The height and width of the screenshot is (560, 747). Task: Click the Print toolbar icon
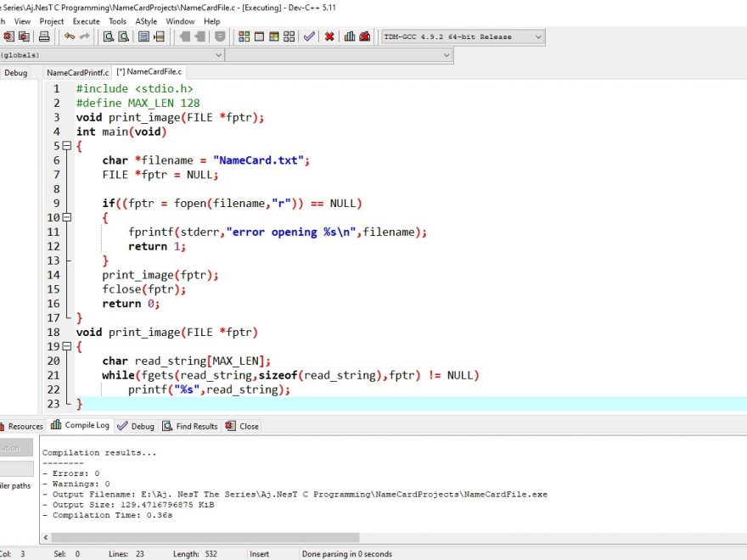click(x=44, y=36)
